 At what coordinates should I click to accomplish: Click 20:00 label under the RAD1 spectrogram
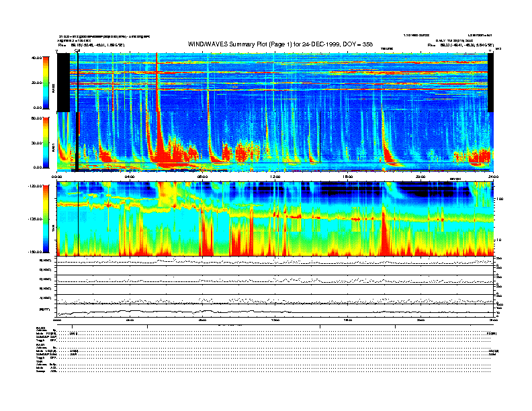(x=420, y=177)
